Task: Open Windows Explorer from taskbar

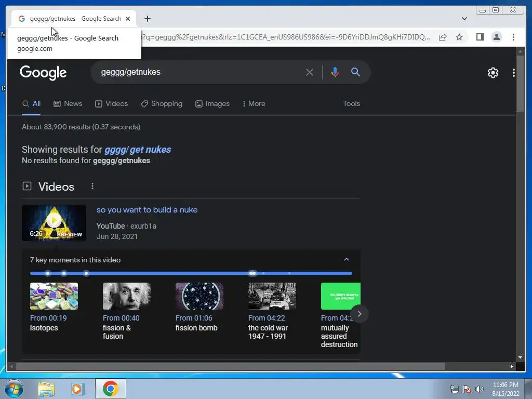Action: pos(46,389)
